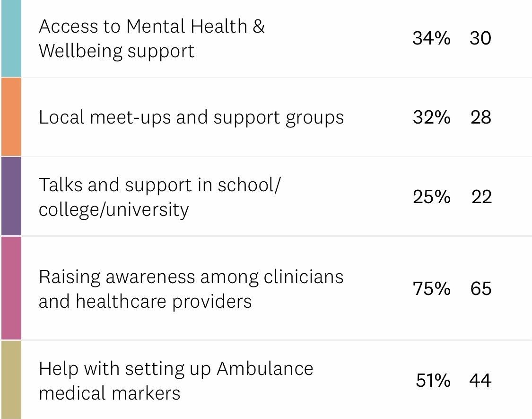Viewport: 532px width, 419px height.
Task: Click the response count 44
Action: coord(480,380)
